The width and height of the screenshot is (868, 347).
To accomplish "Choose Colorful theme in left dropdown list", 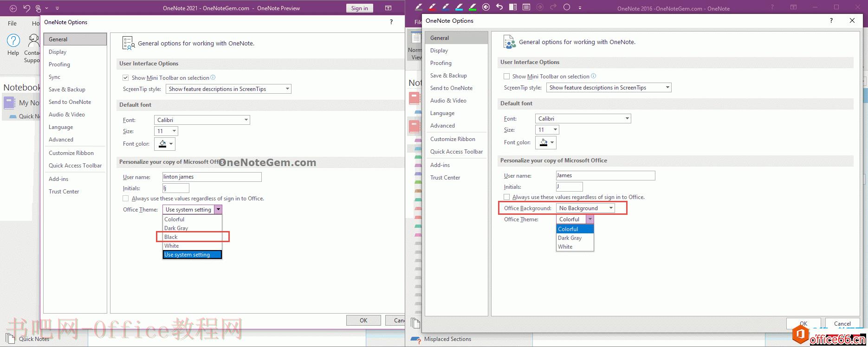I will pyautogui.click(x=192, y=219).
